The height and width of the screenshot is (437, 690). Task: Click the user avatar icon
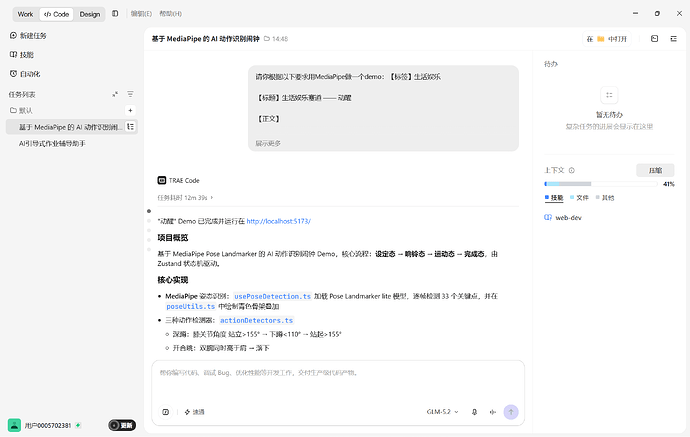tap(14, 425)
